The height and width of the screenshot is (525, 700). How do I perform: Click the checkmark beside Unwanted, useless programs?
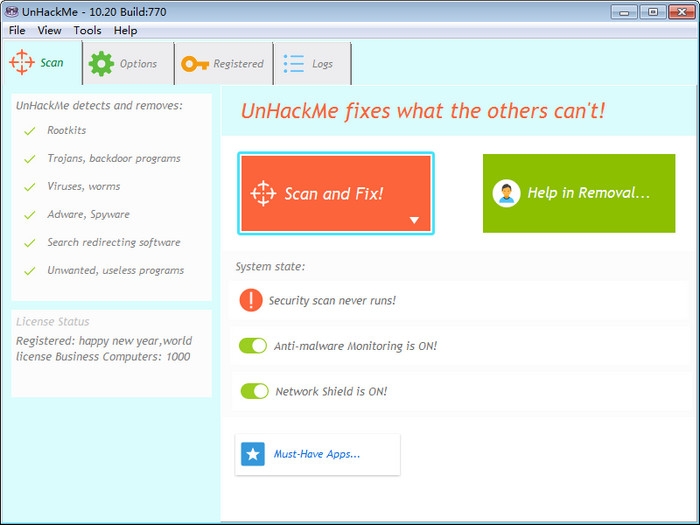pos(29,271)
